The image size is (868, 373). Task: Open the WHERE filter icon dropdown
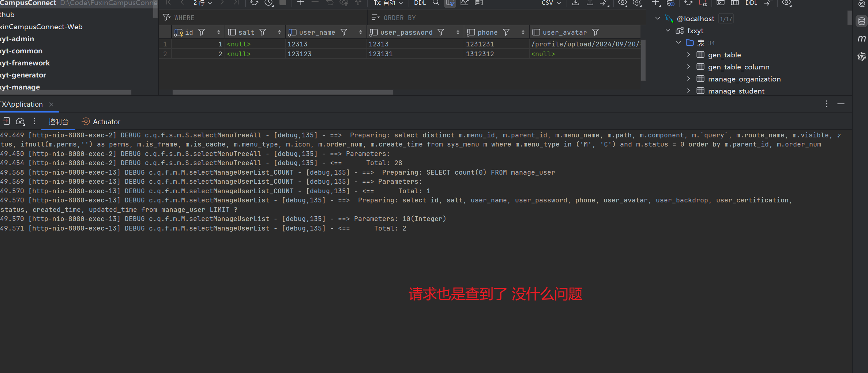click(166, 18)
